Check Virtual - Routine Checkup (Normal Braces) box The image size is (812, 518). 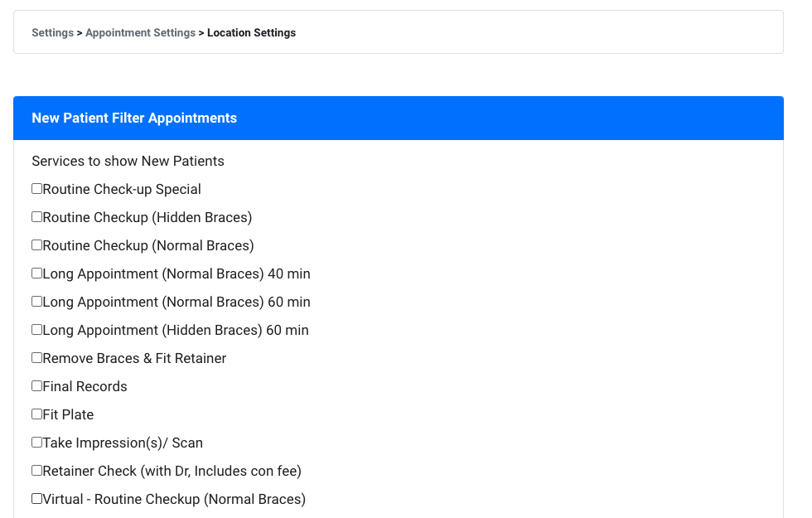coord(36,499)
